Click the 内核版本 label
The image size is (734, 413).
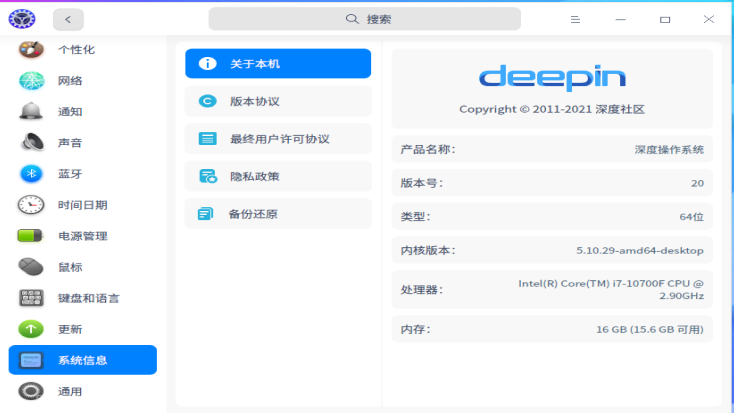[428, 251]
